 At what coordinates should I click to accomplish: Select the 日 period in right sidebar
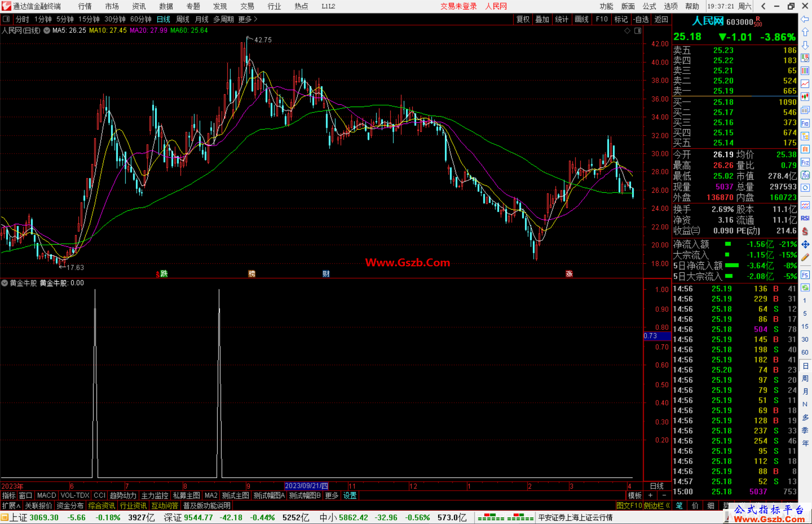[x=805, y=366]
